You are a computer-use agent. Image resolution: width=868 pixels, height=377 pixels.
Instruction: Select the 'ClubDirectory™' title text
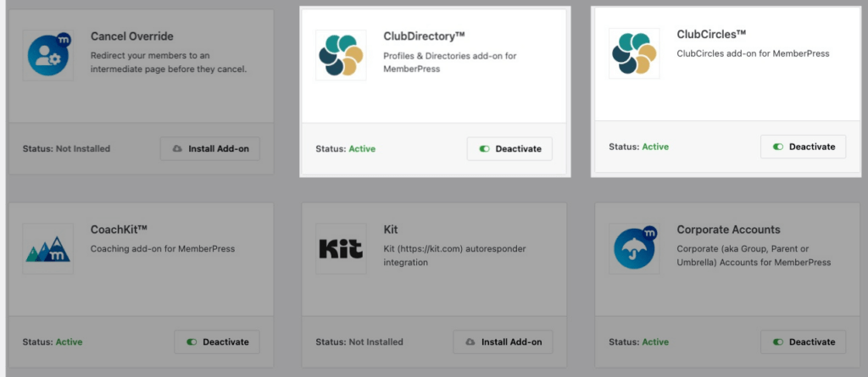[x=424, y=36]
